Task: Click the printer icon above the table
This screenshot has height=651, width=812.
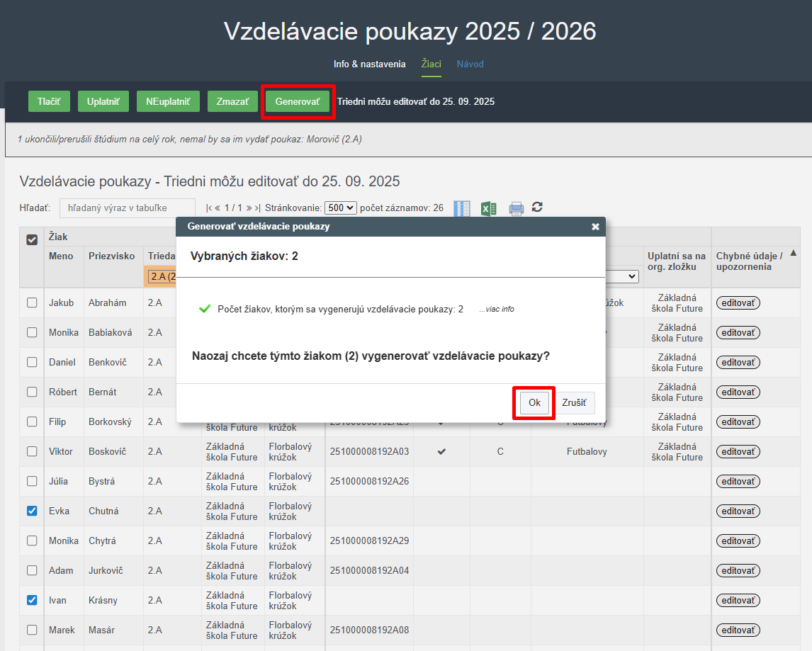Action: click(x=517, y=208)
